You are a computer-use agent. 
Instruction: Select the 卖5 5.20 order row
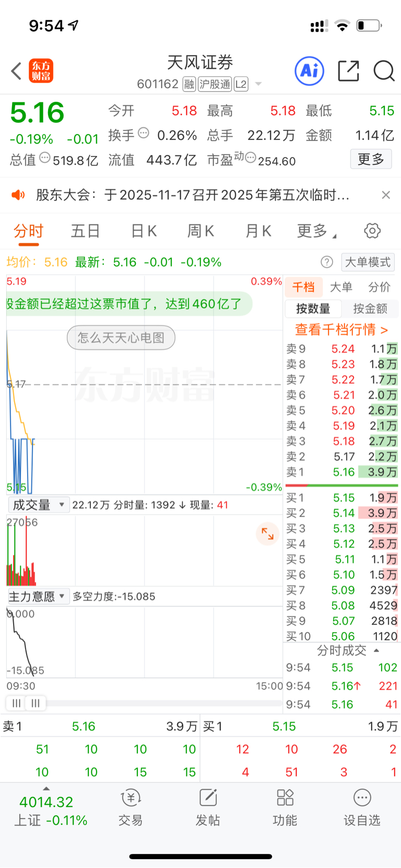pyautogui.click(x=341, y=410)
